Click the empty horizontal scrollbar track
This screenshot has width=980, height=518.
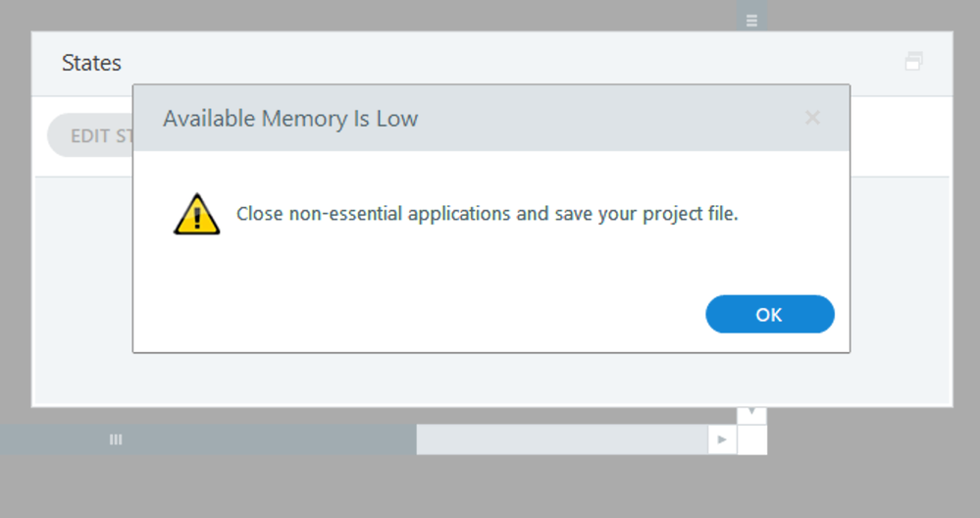(x=562, y=440)
